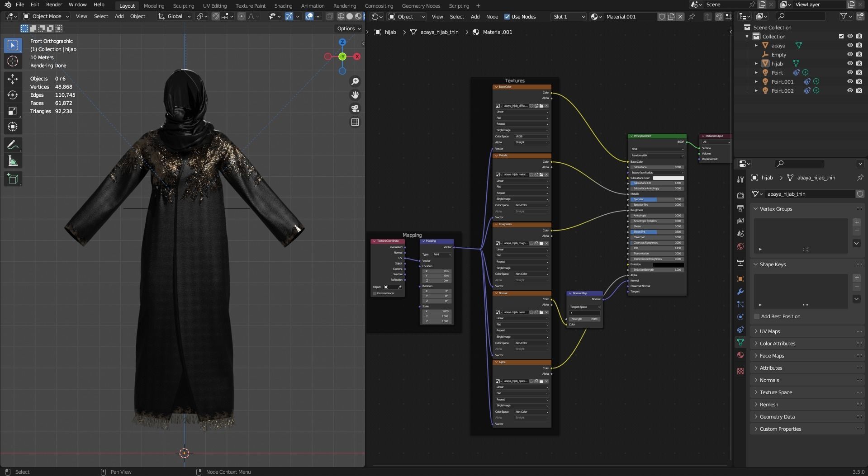Expand the hijab tree item
This screenshot has height=476, width=868.
pyautogui.click(x=756, y=64)
